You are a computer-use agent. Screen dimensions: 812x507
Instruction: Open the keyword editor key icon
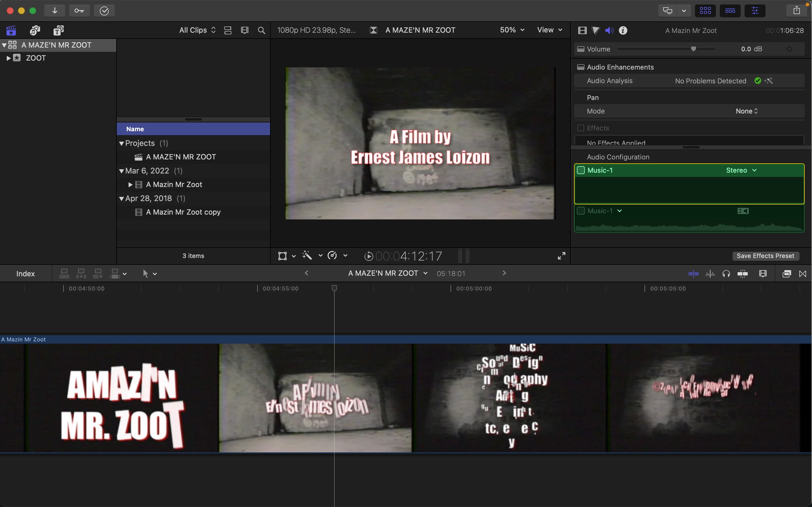pyautogui.click(x=79, y=11)
